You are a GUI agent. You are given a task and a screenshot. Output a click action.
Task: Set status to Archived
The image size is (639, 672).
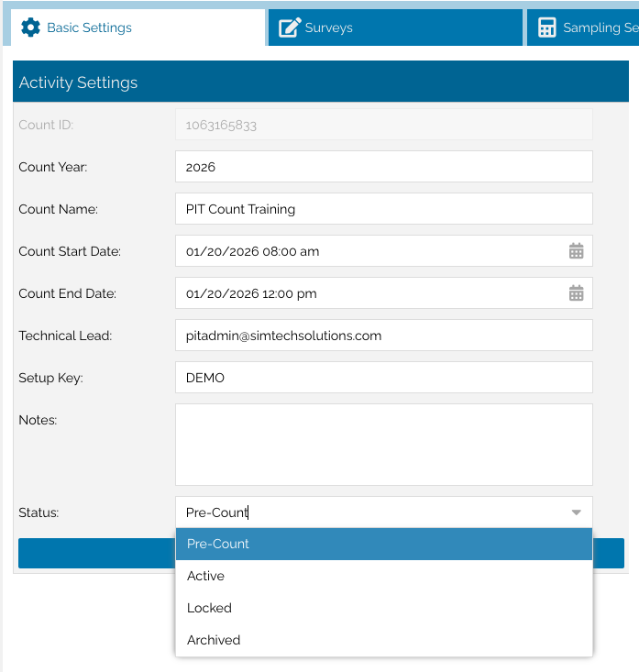(384, 640)
